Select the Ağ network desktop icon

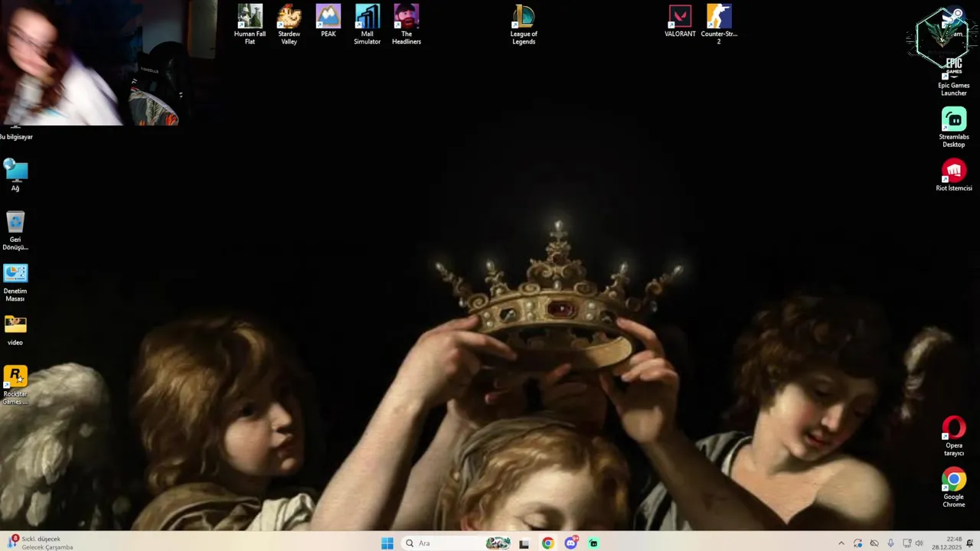tap(15, 175)
